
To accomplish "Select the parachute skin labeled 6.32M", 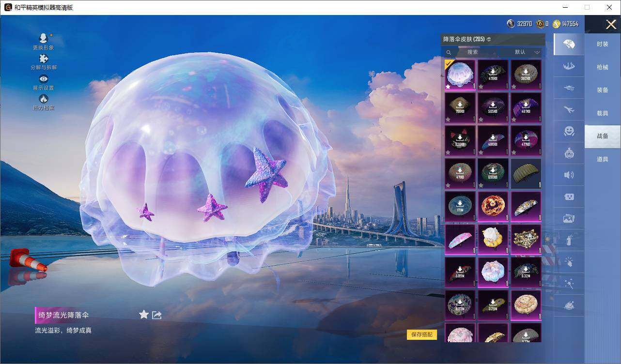I will (x=526, y=273).
